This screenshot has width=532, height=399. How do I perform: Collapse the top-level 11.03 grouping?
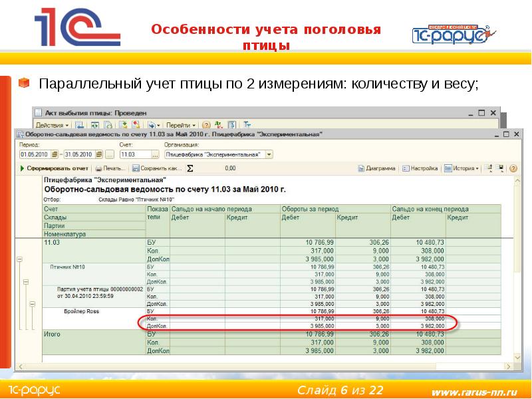(x=20, y=259)
